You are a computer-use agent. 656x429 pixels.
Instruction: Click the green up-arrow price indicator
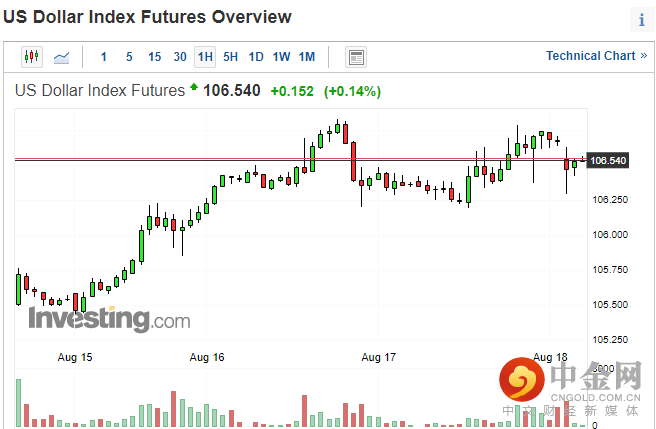(x=194, y=88)
